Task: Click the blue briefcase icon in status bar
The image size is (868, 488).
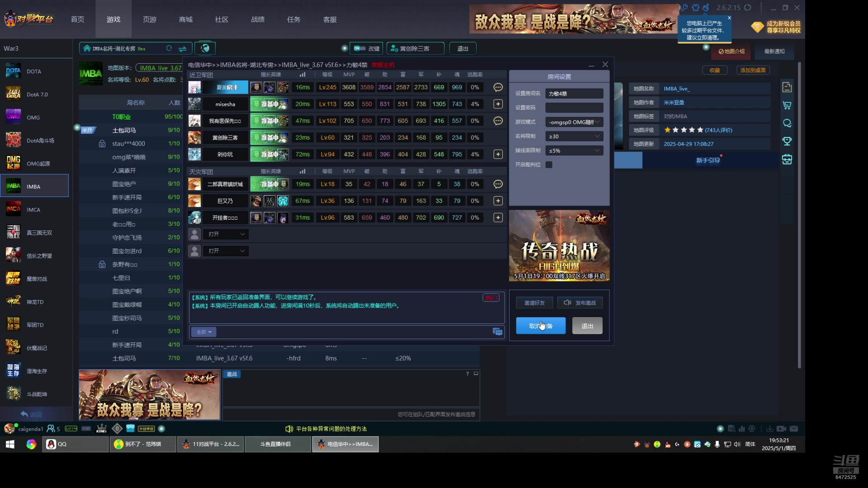Action: 130,428
